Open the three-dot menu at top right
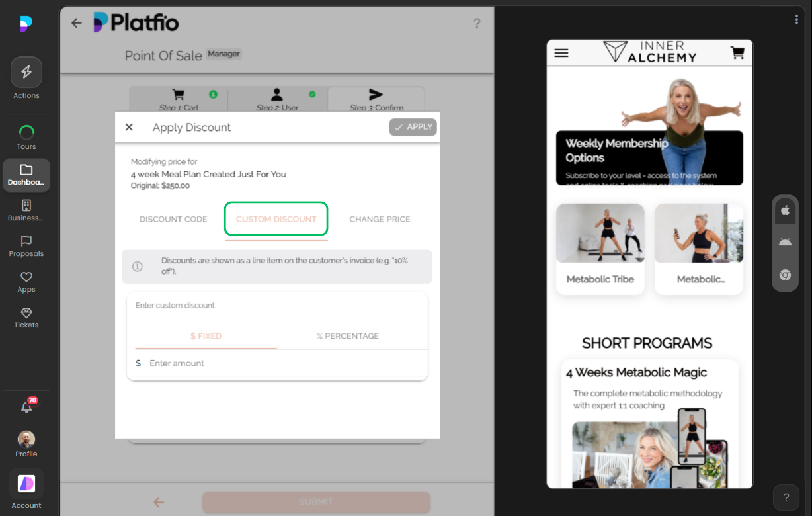The height and width of the screenshot is (516, 812). 796,20
